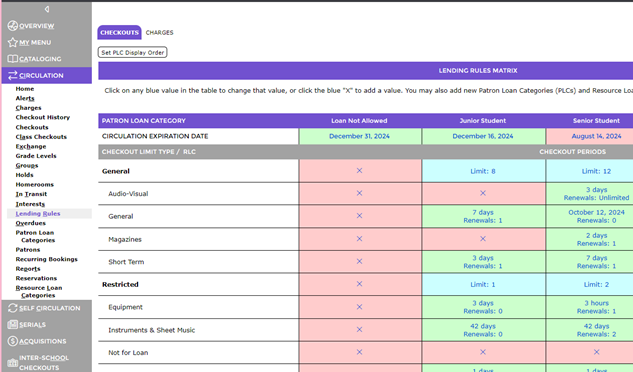This screenshot has height=372, width=633.
Task: Add Restricted limit for Loan Not Allowed
Action: [359, 284]
